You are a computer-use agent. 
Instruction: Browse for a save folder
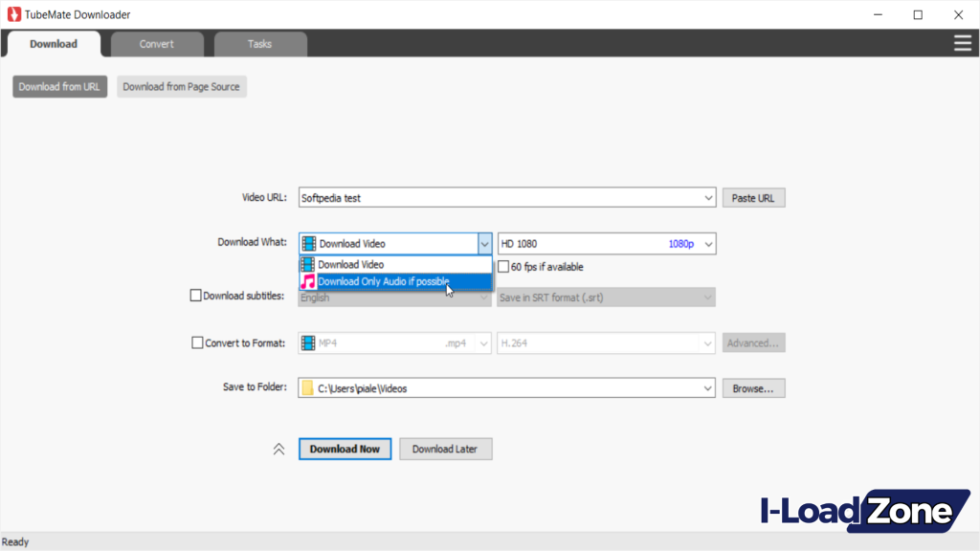tap(753, 387)
